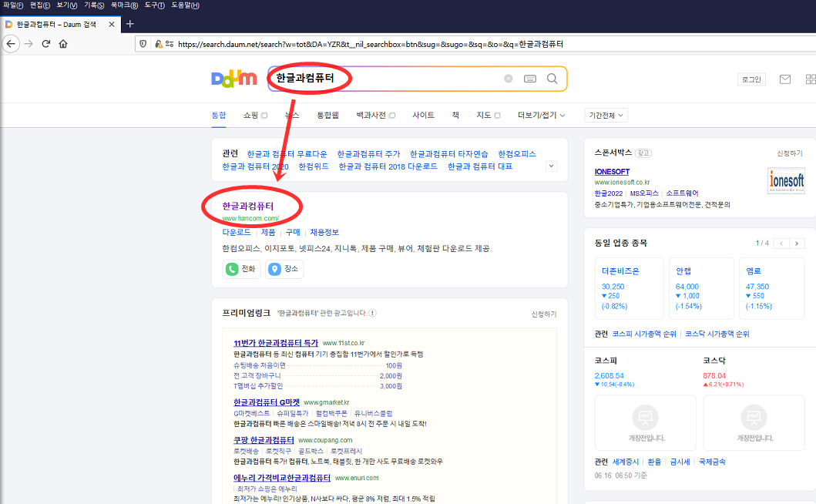Click the 환율 related link
This screenshot has width=816, height=504.
point(654,462)
